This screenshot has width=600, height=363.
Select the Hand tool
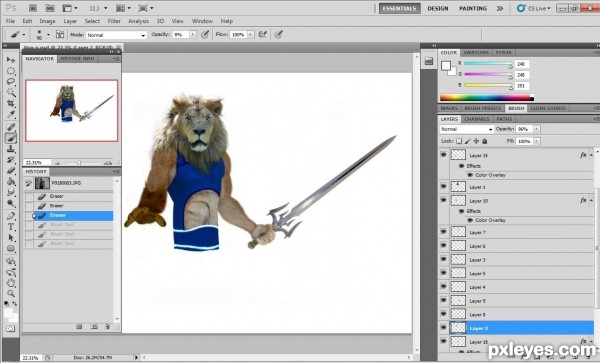point(11,283)
